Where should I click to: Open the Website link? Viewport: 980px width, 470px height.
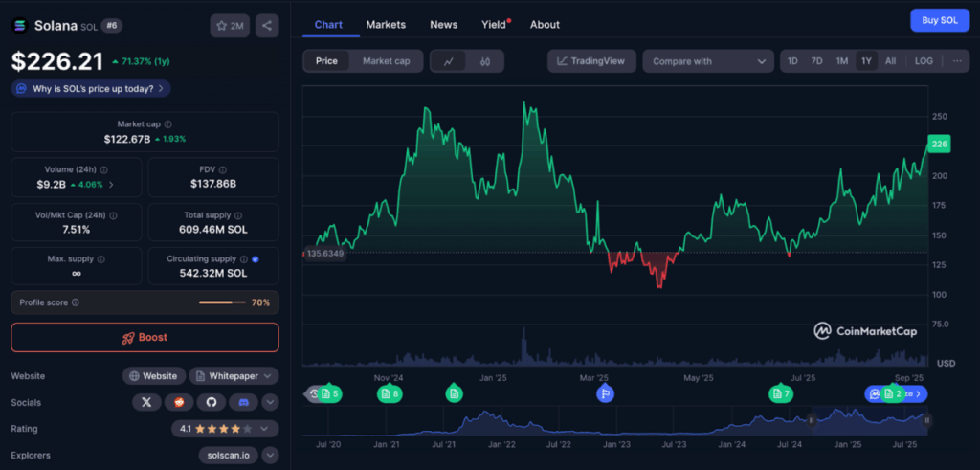click(154, 376)
